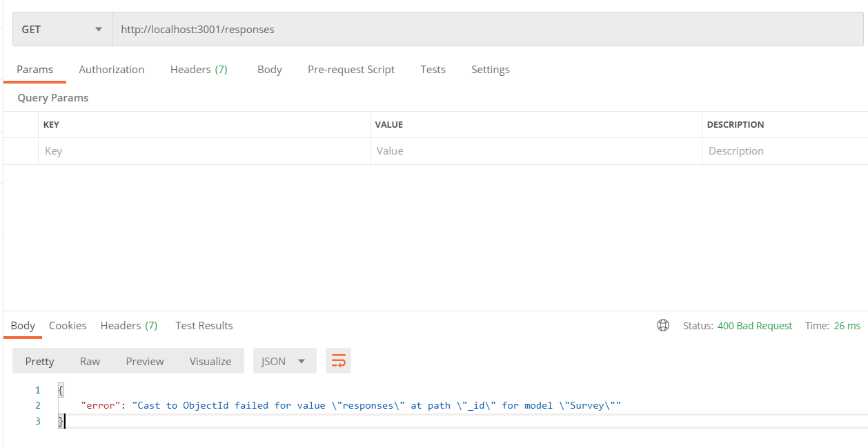
Task: Switch to the Authorization tab
Action: [x=112, y=70]
